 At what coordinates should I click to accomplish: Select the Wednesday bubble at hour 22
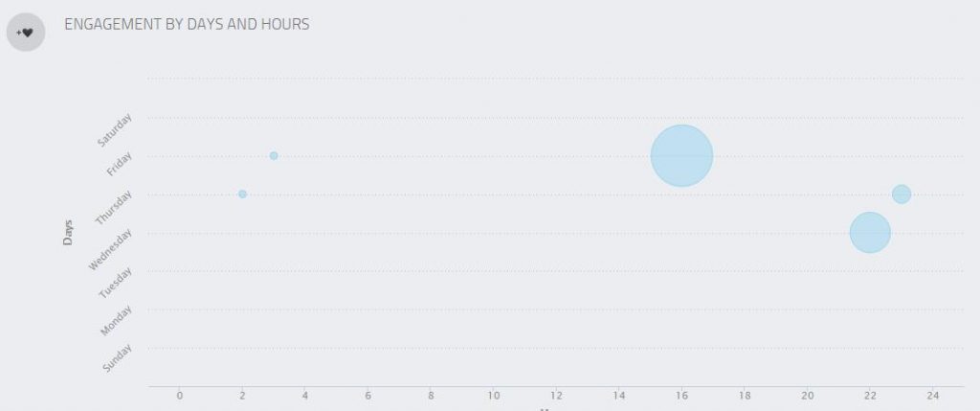pos(870,232)
